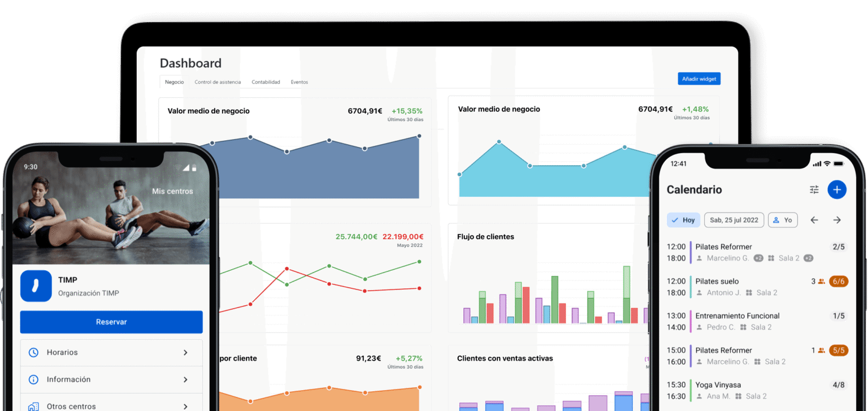This screenshot has height=411, width=868.
Task: Toggle the Yo user filter chip
Action: tap(783, 220)
